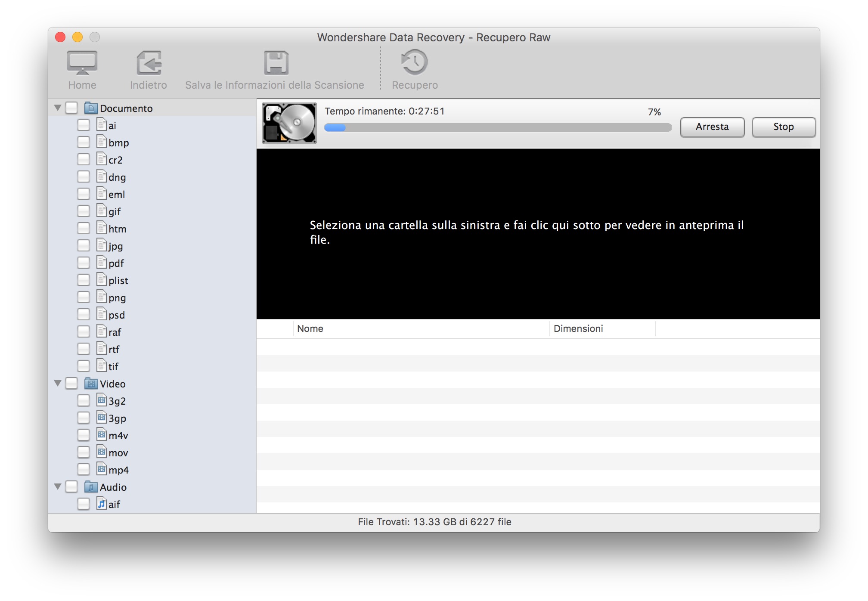Screen dimensions: 868x601
Task: Sort by Nome column header
Action: coord(310,329)
